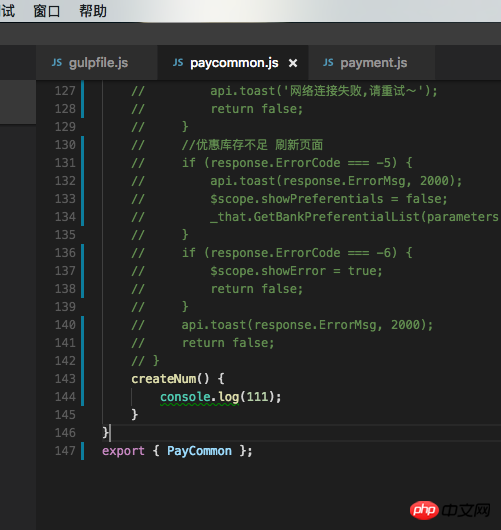
Task: Place cursor at closing brace line 146
Action: pyautogui.click(x=106, y=433)
